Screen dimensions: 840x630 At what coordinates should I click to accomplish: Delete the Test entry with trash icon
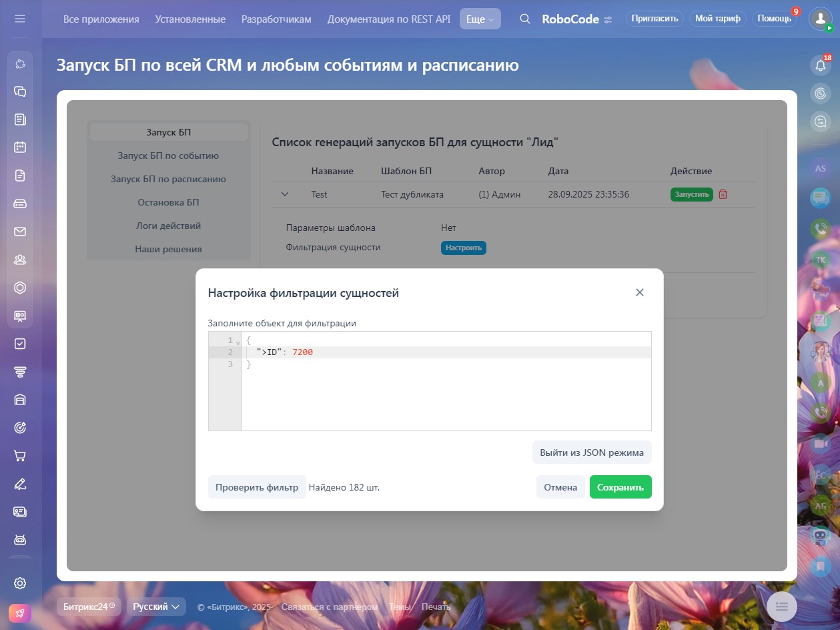pyautogui.click(x=723, y=194)
